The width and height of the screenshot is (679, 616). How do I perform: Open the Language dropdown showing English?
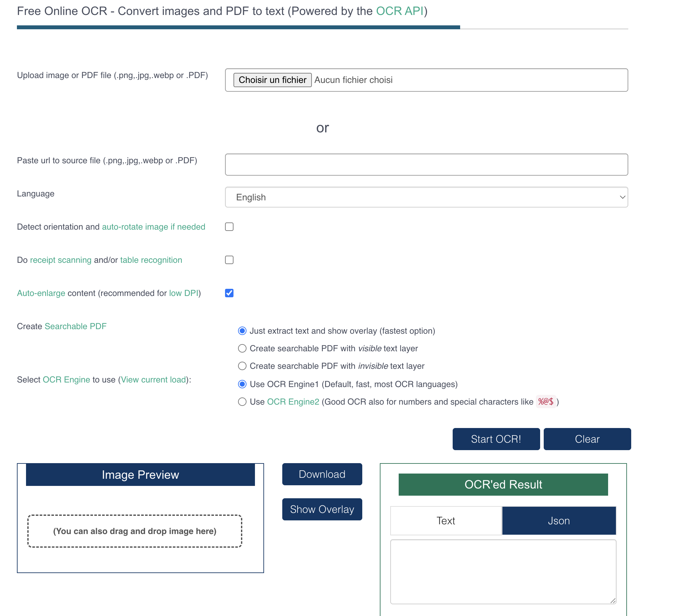pos(426,197)
